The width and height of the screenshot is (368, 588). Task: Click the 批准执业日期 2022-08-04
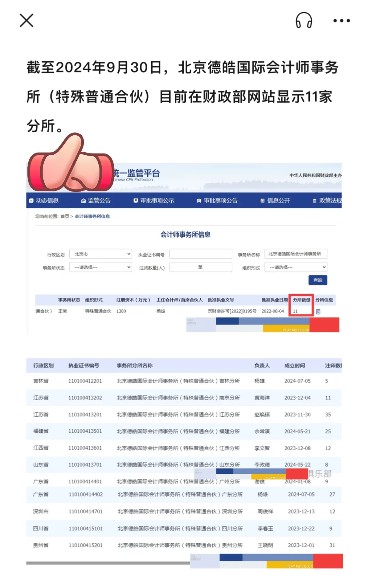273,311
